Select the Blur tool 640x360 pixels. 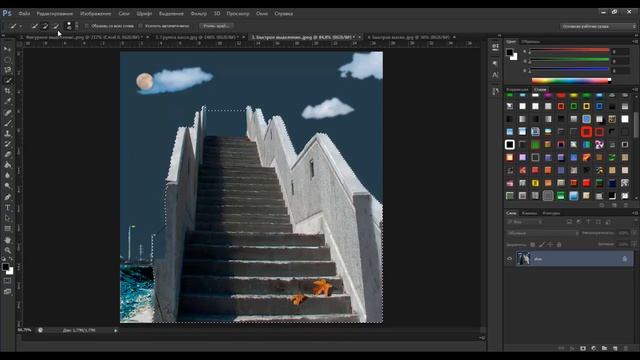pos(7,176)
